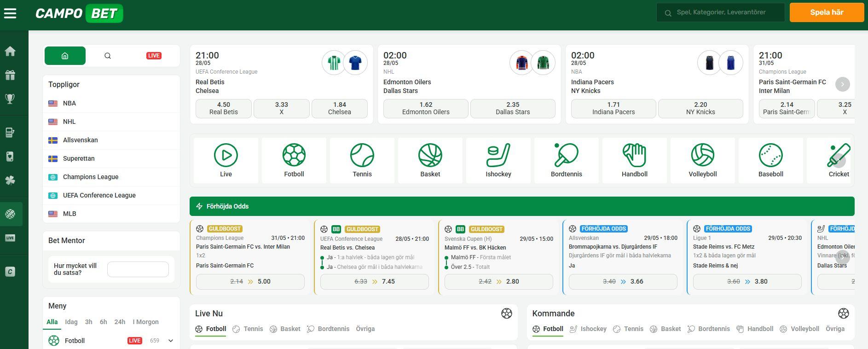Select the 24h time filter
868x349 pixels.
click(120, 322)
